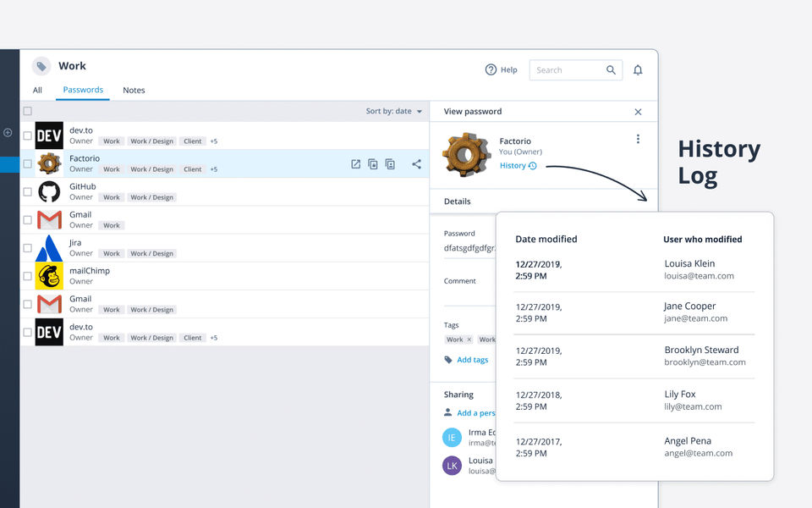Tick the checkbox beside GitHub entry
The height and width of the screenshot is (508, 812).
(27, 192)
